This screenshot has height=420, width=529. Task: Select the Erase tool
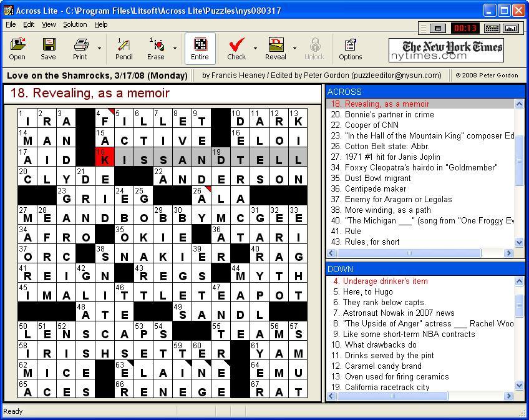[156, 49]
